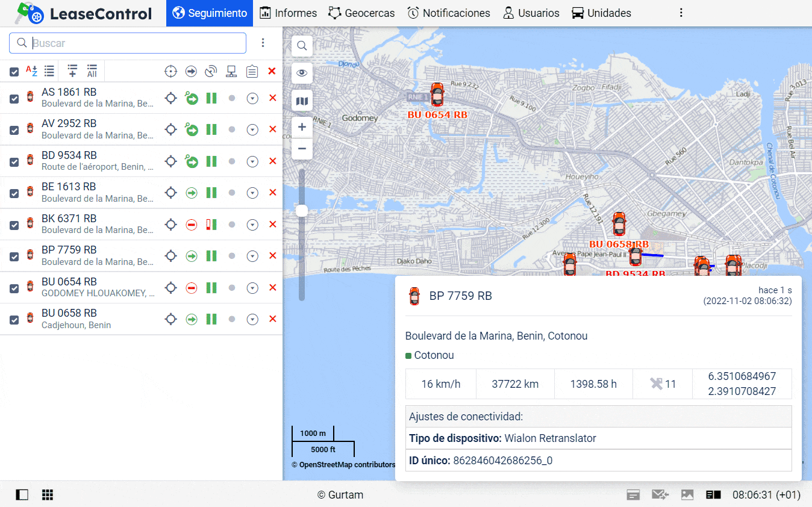Sort the units alphabetically with the A-Z icon
This screenshot has width=812, height=507.
click(31, 71)
